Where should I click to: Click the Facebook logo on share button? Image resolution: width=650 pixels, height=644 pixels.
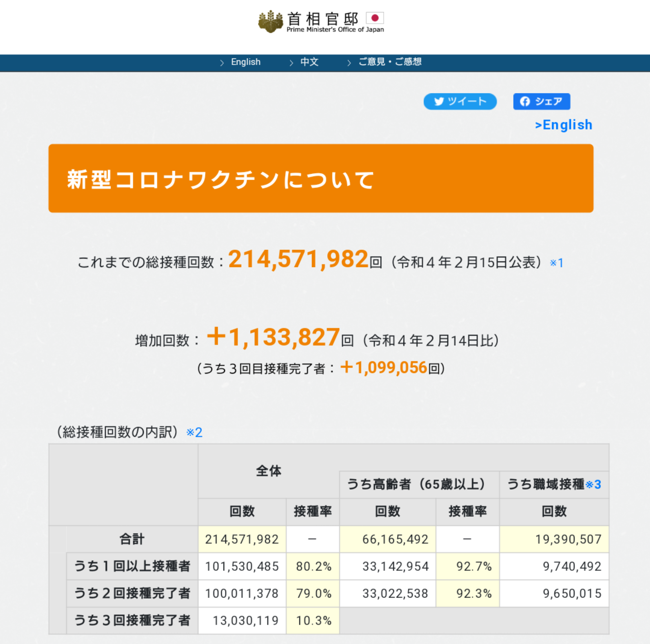click(525, 101)
